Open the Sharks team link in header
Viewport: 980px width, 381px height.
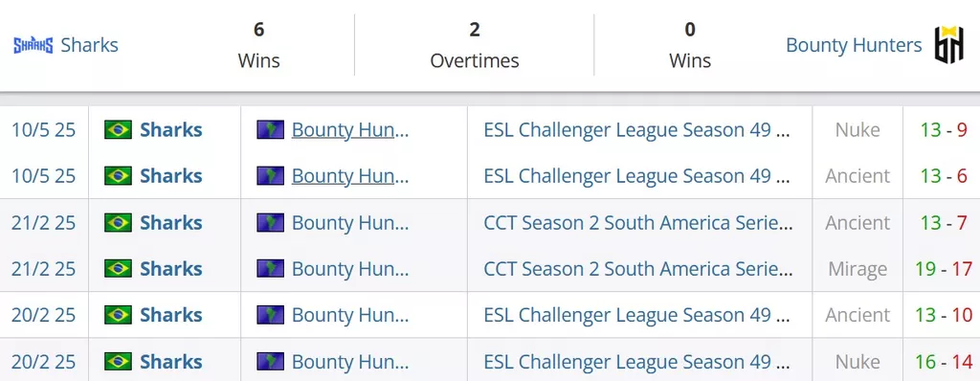pyautogui.click(x=89, y=45)
